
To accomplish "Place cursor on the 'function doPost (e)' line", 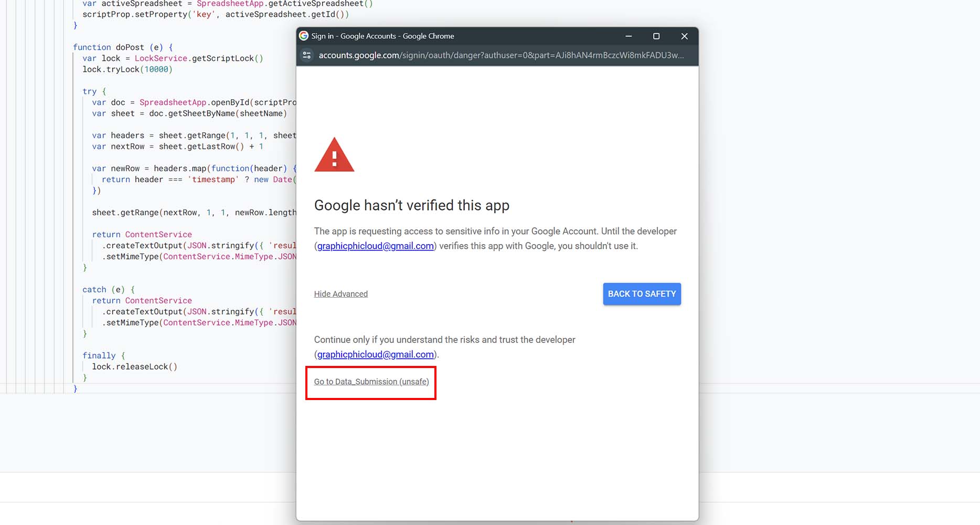I will (122, 47).
